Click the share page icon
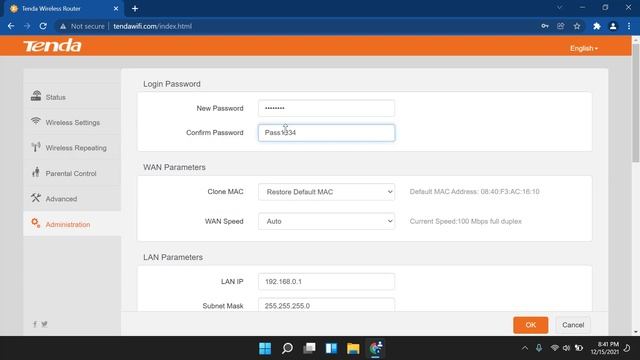640x360 pixels. pyautogui.click(x=561, y=26)
